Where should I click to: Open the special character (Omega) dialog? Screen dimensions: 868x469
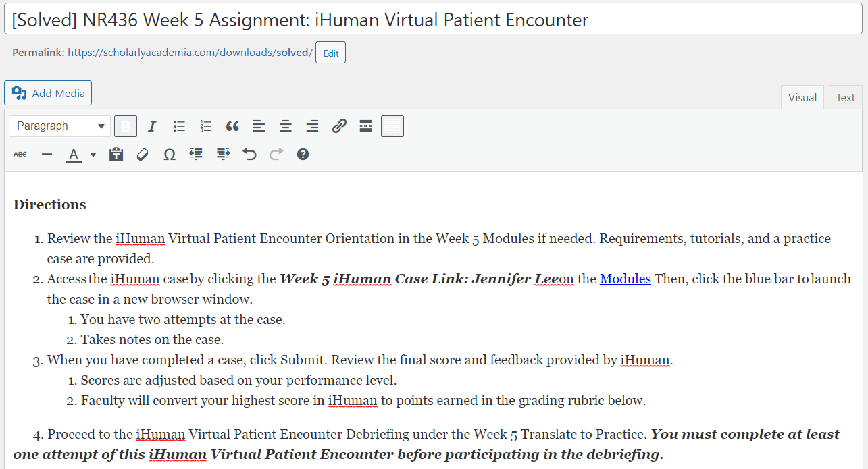(170, 155)
